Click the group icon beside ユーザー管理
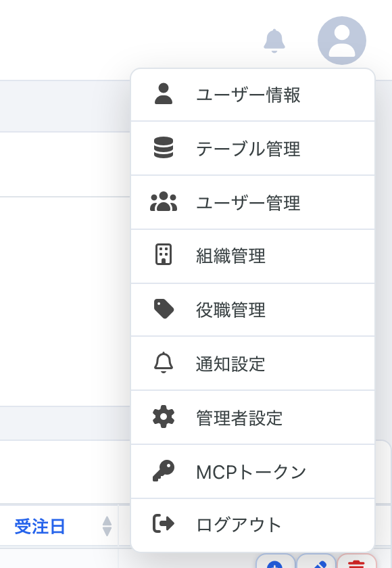Image resolution: width=392 pixels, height=568 pixels. tap(164, 202)
